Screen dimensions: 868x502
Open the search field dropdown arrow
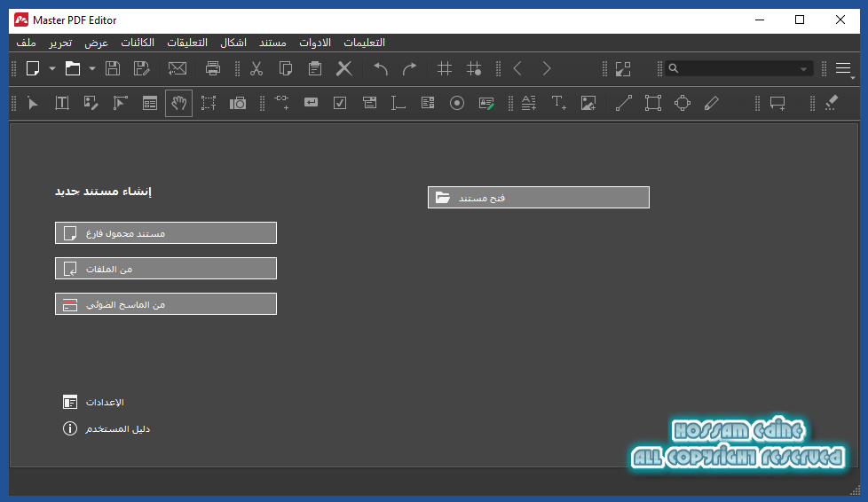point(804,69)
